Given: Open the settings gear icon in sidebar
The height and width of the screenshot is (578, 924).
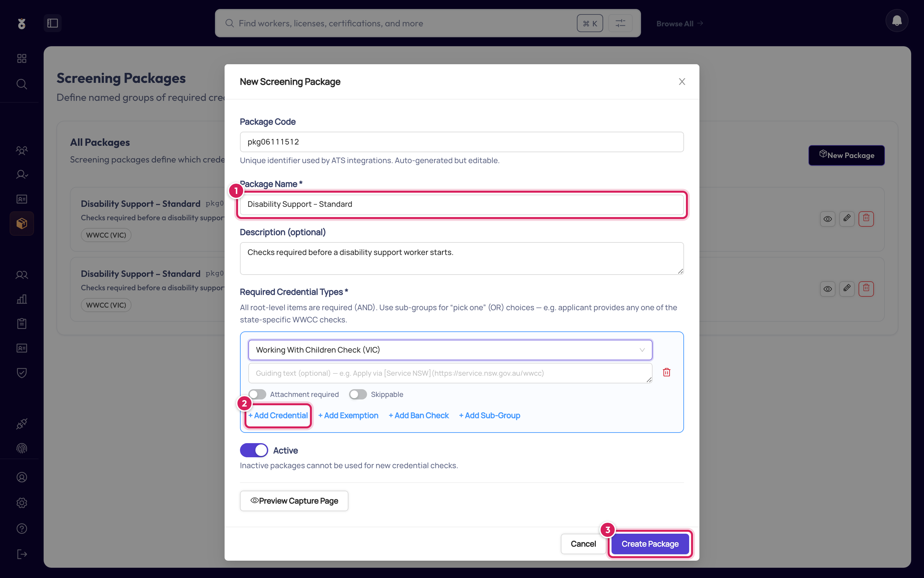Looking at the screenshot, I should [x=22, y=503].
